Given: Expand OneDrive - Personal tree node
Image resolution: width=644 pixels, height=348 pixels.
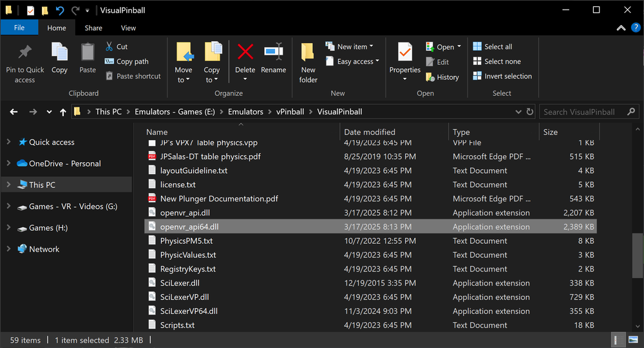Looking at the screenshot, I should coord(8,163).
